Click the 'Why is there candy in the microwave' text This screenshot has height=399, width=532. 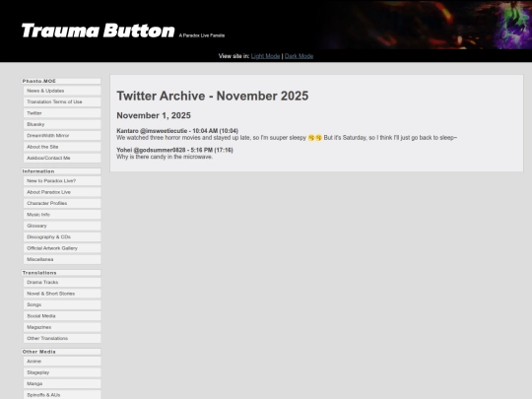[165, 157]
